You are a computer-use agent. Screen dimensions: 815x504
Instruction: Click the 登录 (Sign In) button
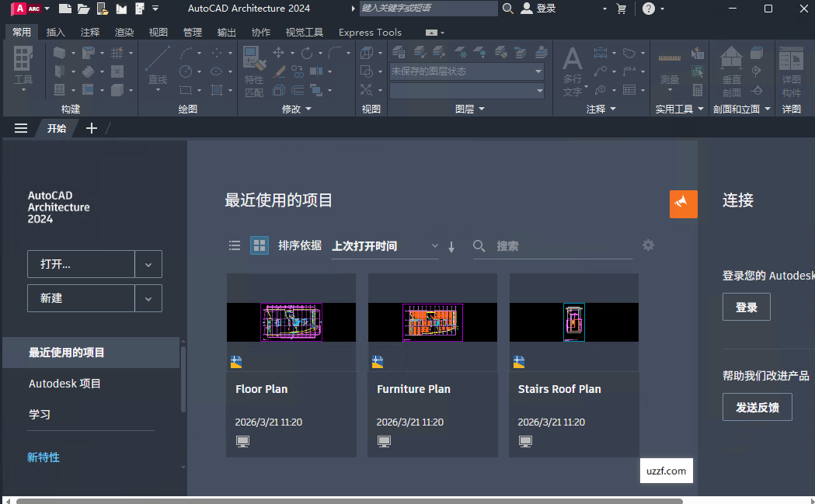click(746, 307)
